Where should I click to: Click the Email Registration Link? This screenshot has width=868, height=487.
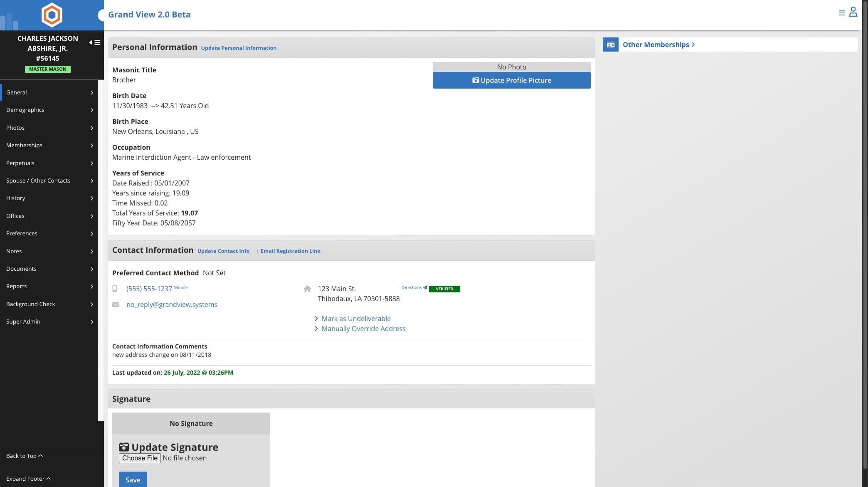point(290,251)
